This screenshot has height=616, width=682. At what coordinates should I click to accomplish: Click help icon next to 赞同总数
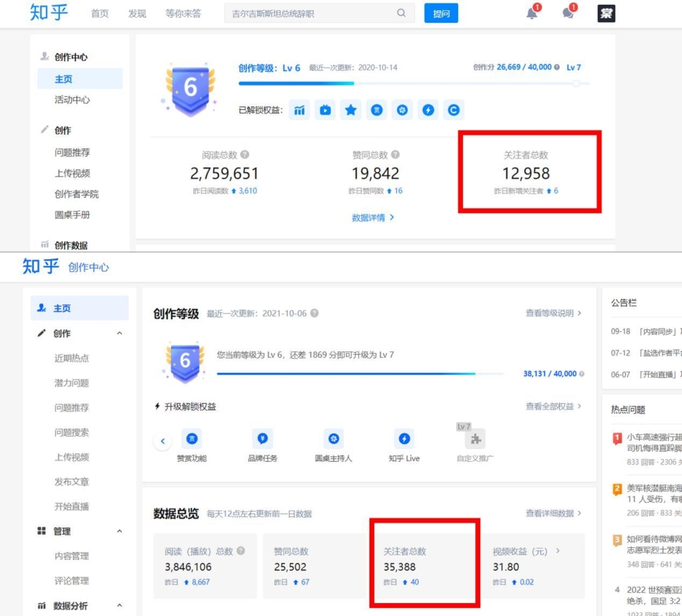(396, 154)
